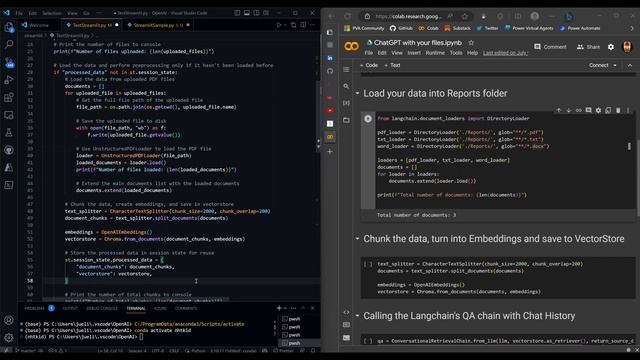Open the Tools menu in Colab

pos(456,53)
